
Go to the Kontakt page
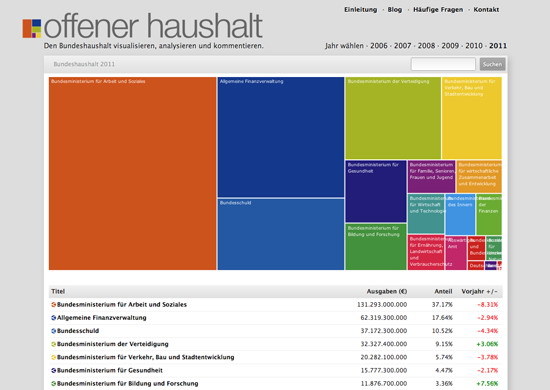pyautogui.click(x=486, y=9)
